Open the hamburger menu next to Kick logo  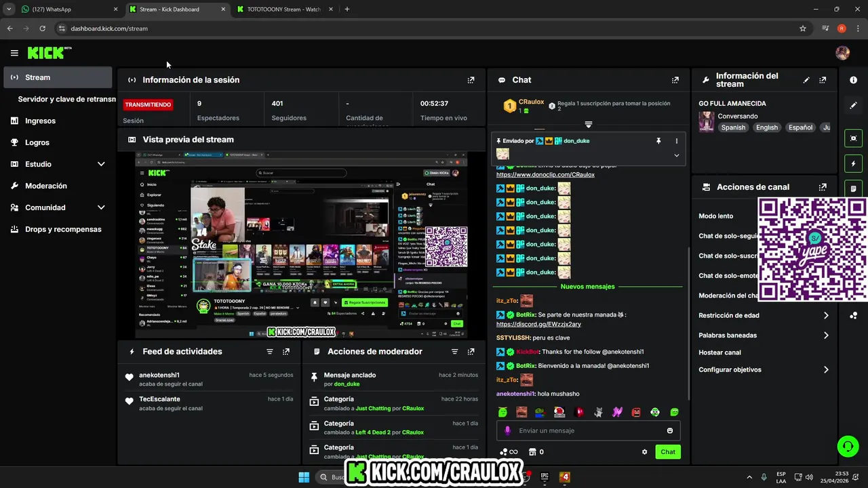click(14, 53)
